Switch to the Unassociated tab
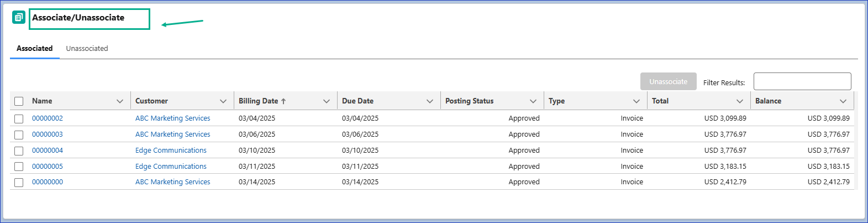The width and height of the screenshot is (868, 223). pyautogui.click(x=87, y=49)
